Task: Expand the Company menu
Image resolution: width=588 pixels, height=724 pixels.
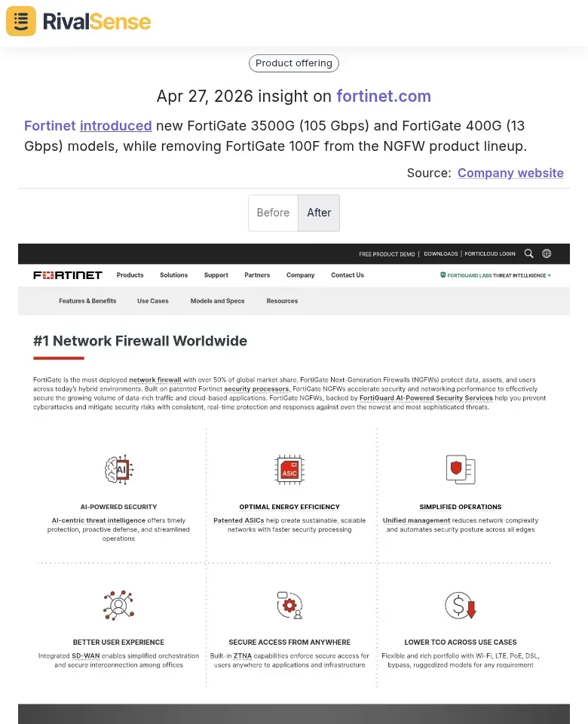Action: [x=300, y=275]
